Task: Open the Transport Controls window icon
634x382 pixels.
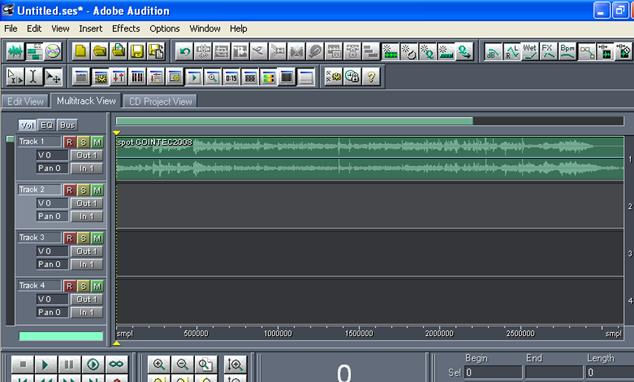Action: coord(194,76)
